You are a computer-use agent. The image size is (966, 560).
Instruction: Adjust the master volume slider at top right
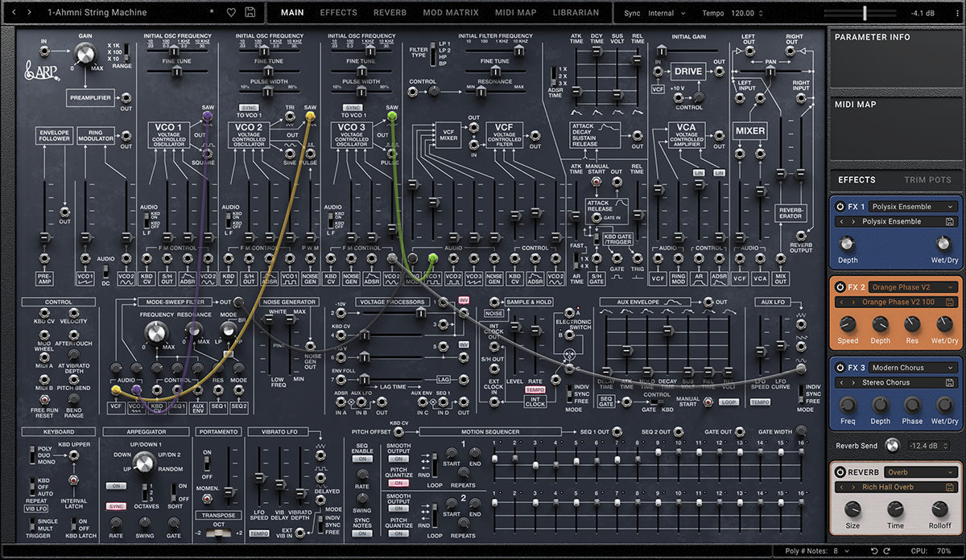tap(865, 12)
